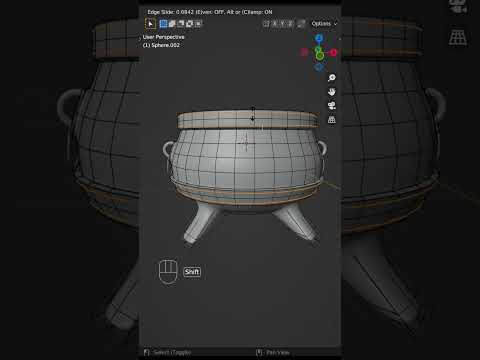Toggle Z axis mirror
Viewport: 480px width, 360px height.
pyautogui.click(x=290, y=24)
